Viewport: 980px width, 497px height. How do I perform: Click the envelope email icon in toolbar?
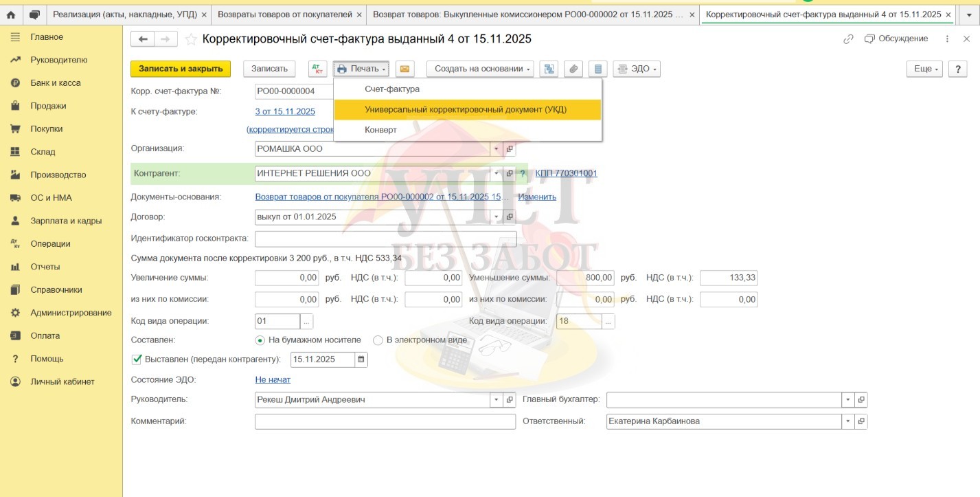(x=404, y=69)
